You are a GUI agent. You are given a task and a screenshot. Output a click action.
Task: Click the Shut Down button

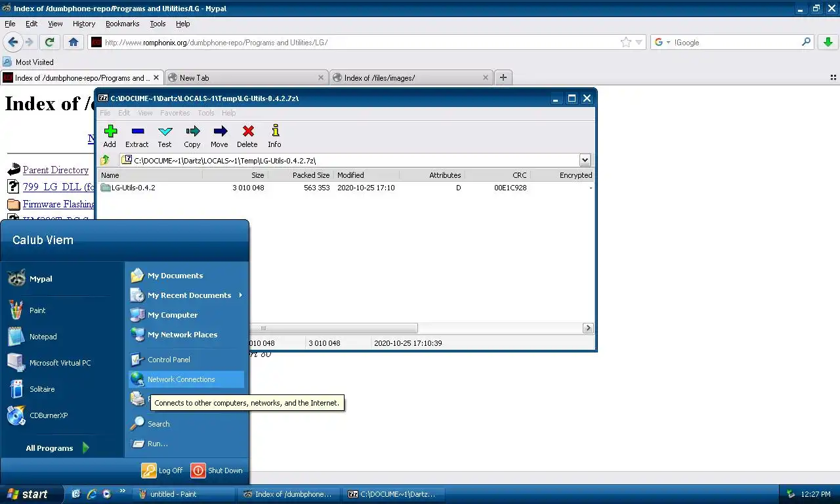coord(217,471)
